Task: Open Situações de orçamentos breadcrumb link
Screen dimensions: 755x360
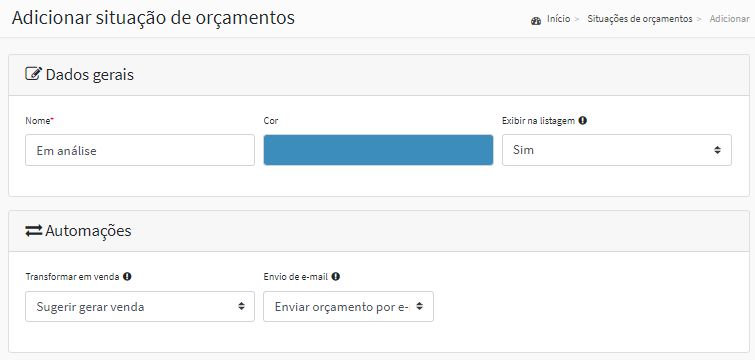Action: pos(639,19)
